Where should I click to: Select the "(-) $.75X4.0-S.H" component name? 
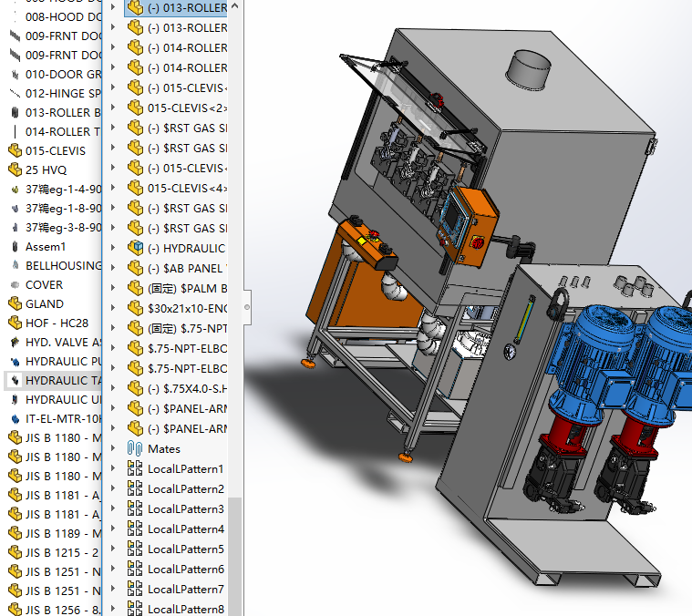tap(188, 389)
